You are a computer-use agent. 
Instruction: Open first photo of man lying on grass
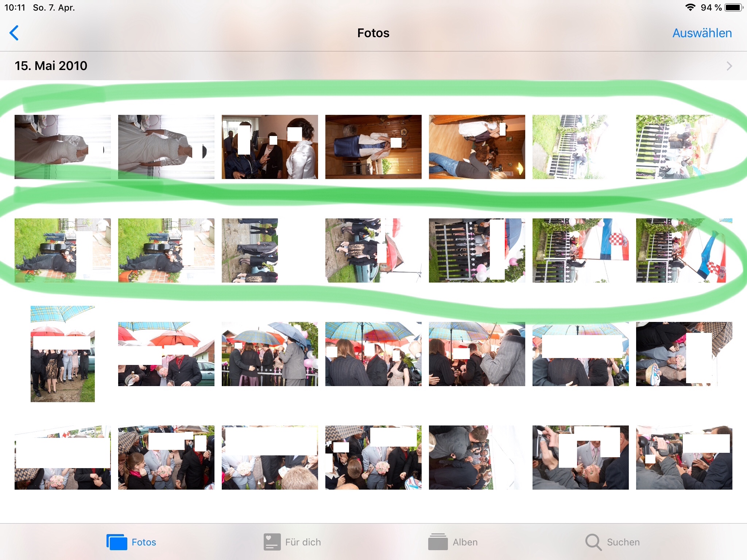[x=63, y=250]
